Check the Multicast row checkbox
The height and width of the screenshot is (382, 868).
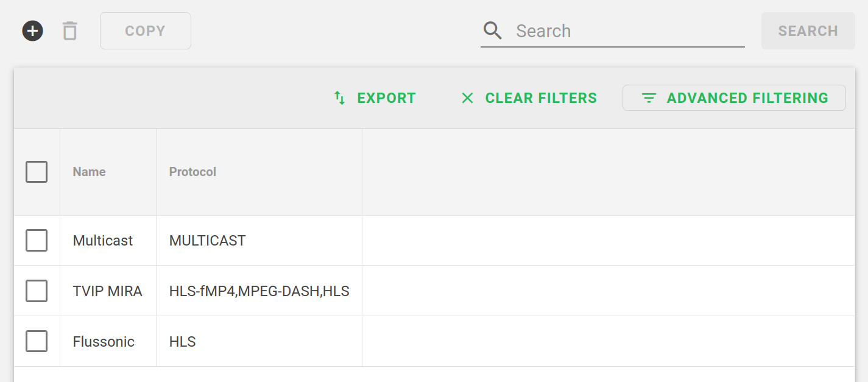point(37,241)
